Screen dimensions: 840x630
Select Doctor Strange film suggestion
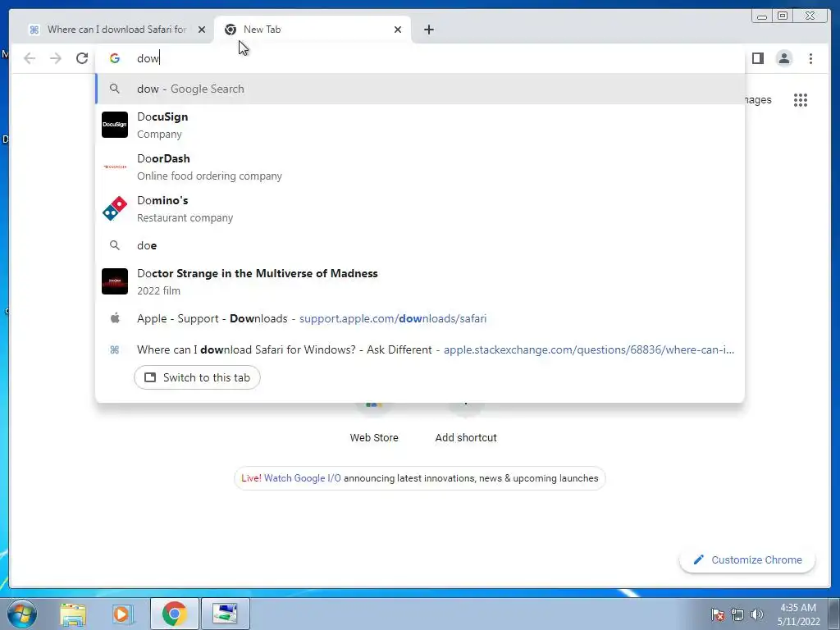click(420, 281)
